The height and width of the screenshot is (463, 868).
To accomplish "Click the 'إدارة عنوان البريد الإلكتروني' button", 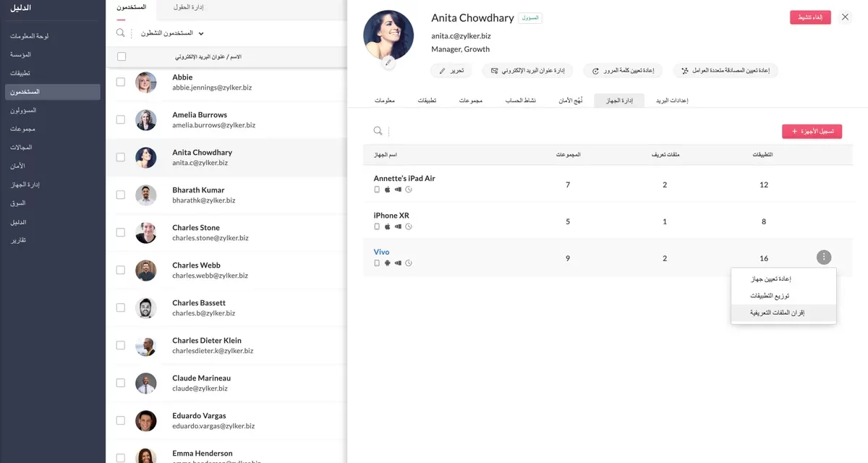I will click(x=528, y=71).
